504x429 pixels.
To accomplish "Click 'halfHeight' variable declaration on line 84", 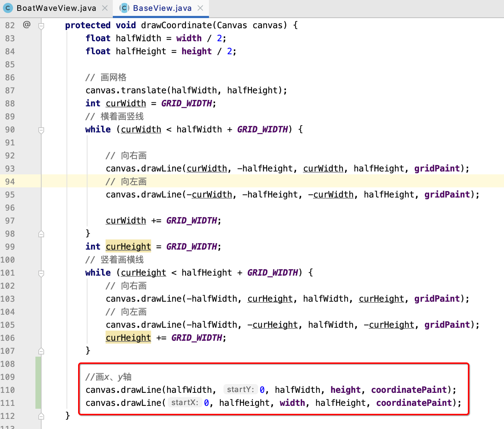I will pos(141,51).
